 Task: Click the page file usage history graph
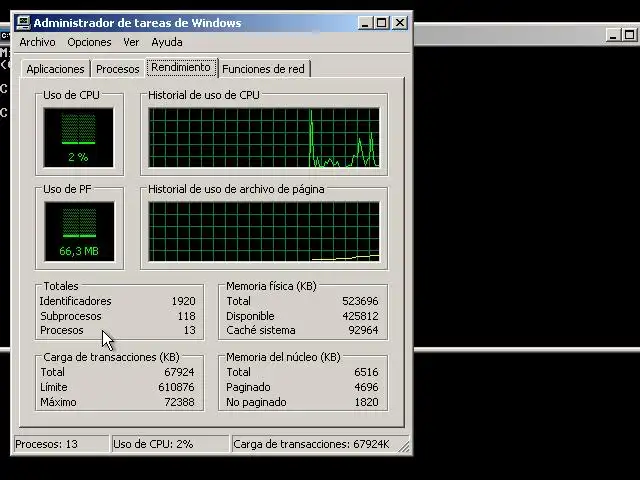[264, 231]
